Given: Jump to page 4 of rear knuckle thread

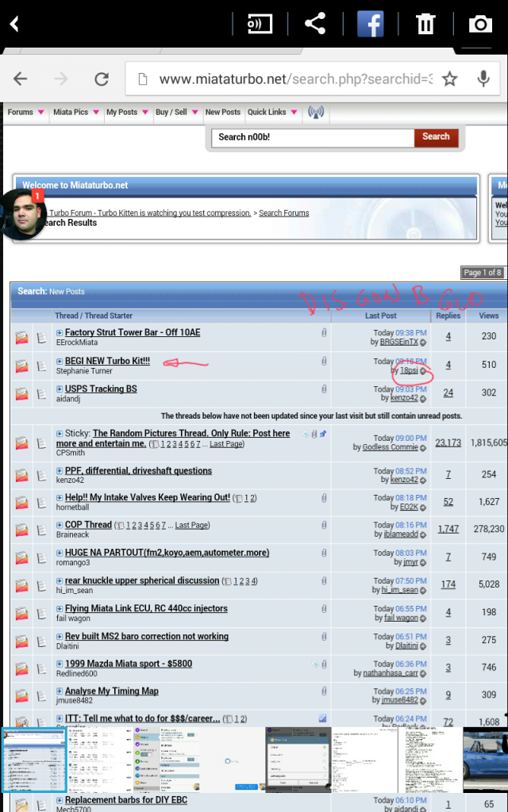Looking at the screenshot, I should [253, 581].
